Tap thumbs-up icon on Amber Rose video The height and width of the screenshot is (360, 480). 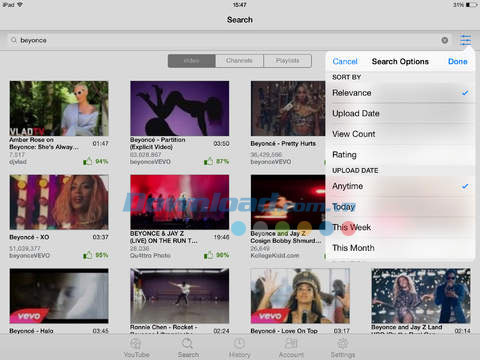coord(87,162)
